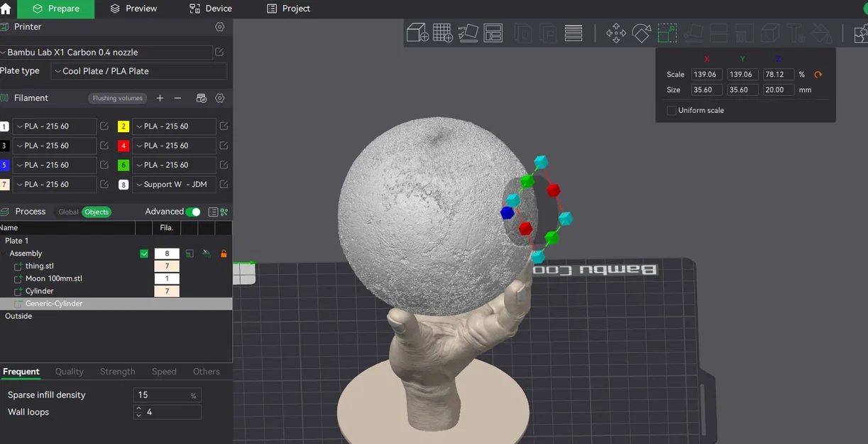Open the Variable layer height lines tool
The width and height of the screenshot is (868, 444).
coord(573,33)
